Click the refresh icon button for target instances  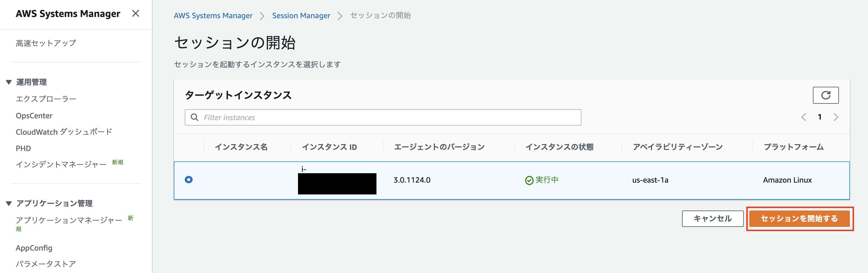pos(826,95)
